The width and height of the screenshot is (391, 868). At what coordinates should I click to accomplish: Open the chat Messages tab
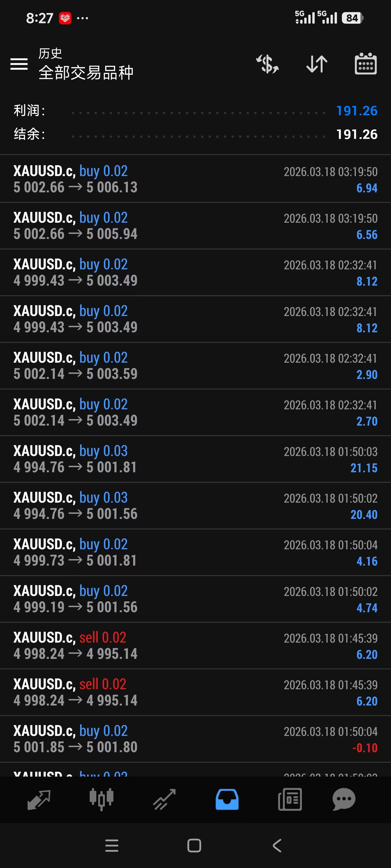344,799
